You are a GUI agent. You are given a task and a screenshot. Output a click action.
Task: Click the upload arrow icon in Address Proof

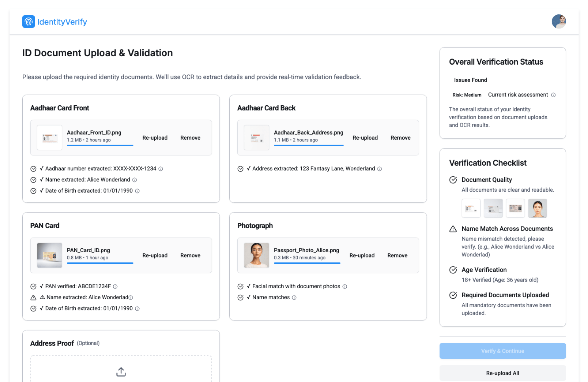pos(121,372)
